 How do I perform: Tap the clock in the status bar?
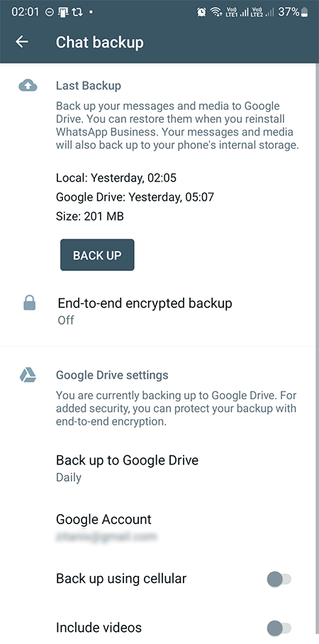25,12
